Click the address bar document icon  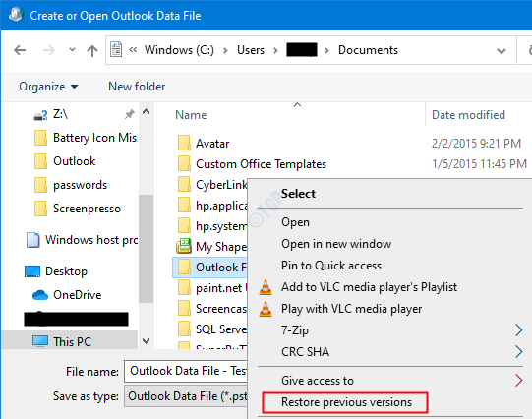pos(116,49)
